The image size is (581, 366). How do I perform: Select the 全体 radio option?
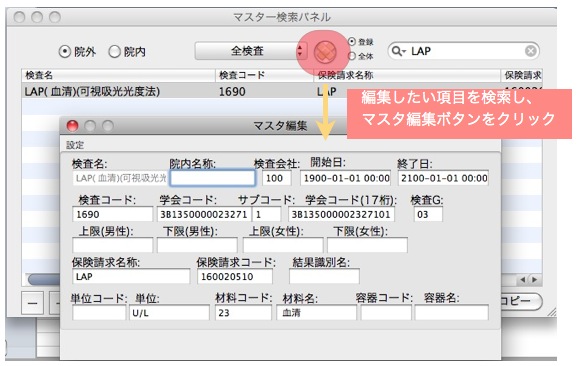click(x=352, y=56)
